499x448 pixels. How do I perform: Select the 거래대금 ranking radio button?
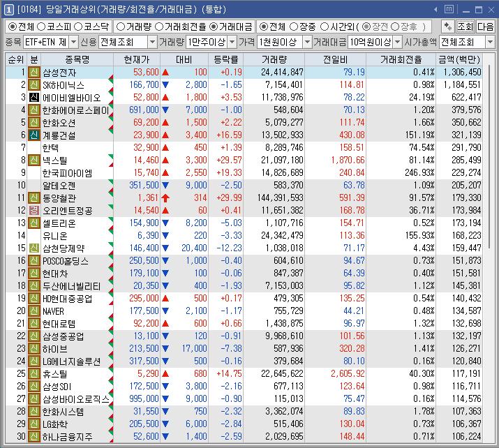tap(214, 27)
